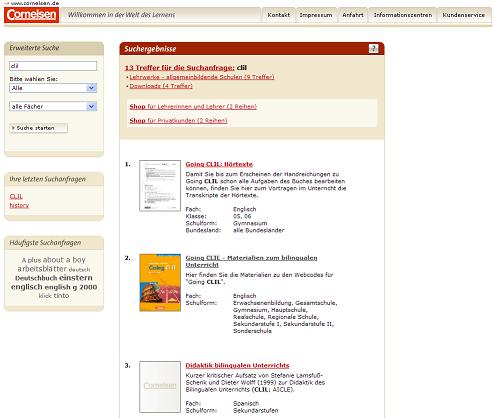Open the Informationszentren tab
This screenshot has height=419, width=495.
pyautogui.click(x=403, y=15)
